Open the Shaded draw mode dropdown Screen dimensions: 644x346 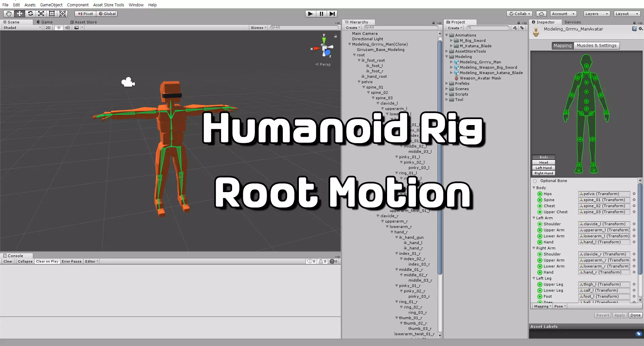pos(22,28)
